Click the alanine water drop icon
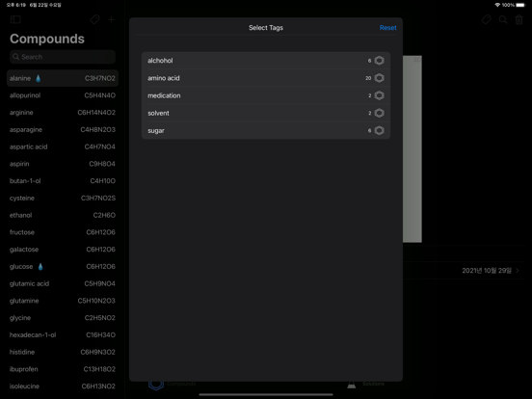Screen dimensions: 532x399 coord(38,78)
